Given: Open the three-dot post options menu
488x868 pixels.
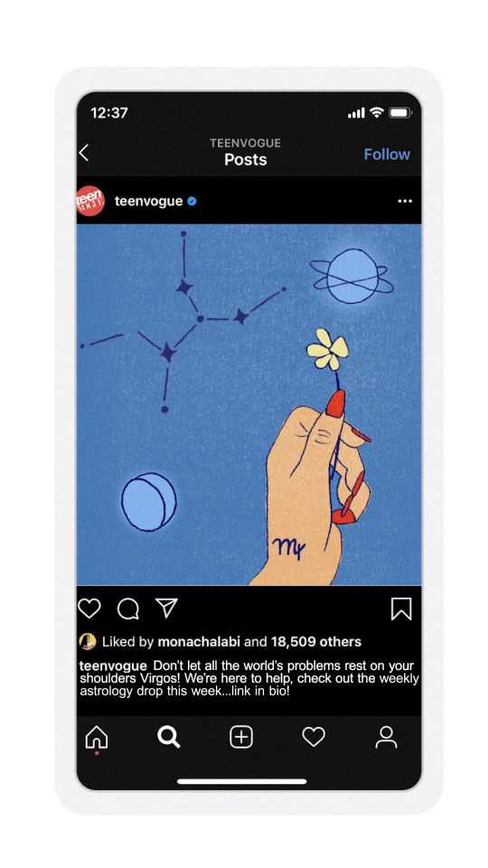Looking at the screenshot, I should point(405,201).
